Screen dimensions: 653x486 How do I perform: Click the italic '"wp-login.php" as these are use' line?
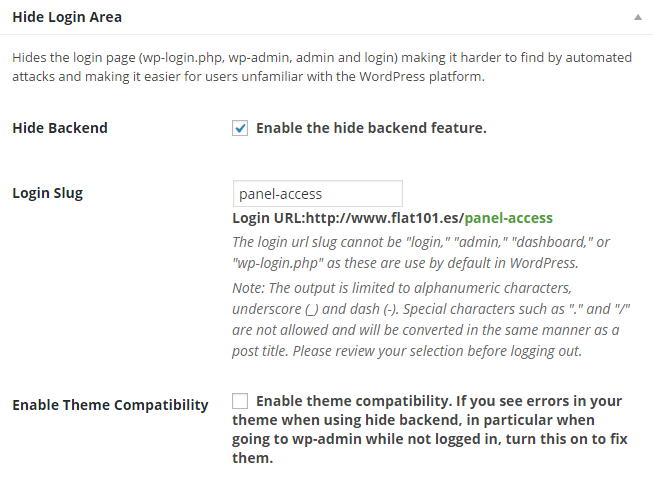click(405, 262)
